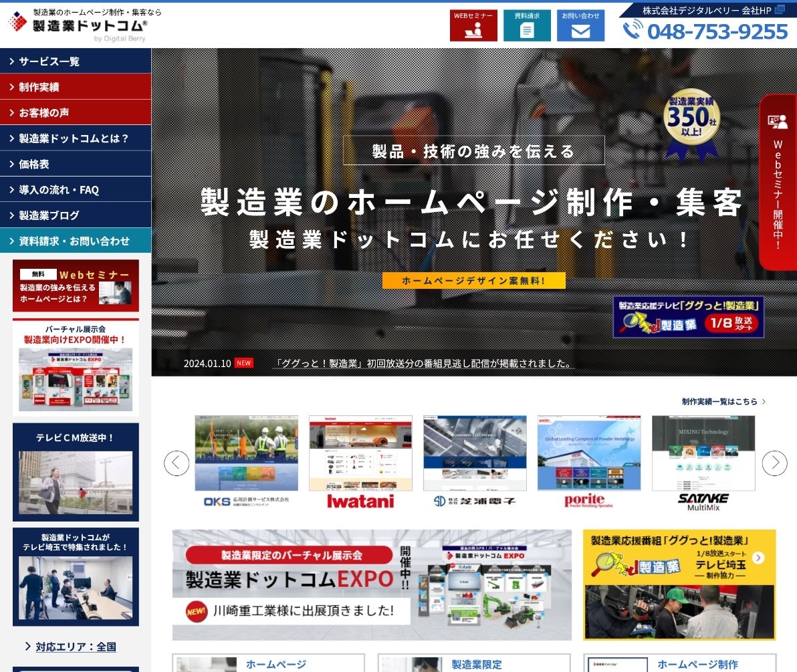Click the chevron after 制作実績一覧はこちら
Screen dimensions: 797x672
(x=764, y=402)
